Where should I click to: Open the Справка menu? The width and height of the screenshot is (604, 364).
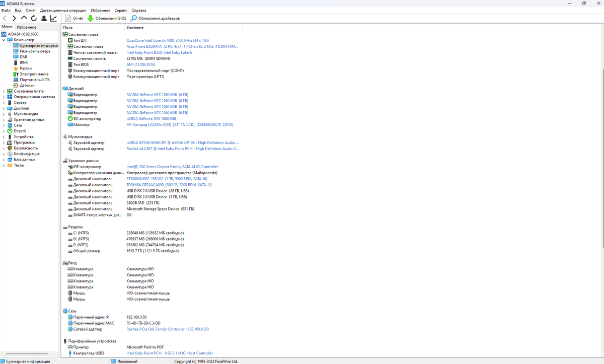[139, 10]
